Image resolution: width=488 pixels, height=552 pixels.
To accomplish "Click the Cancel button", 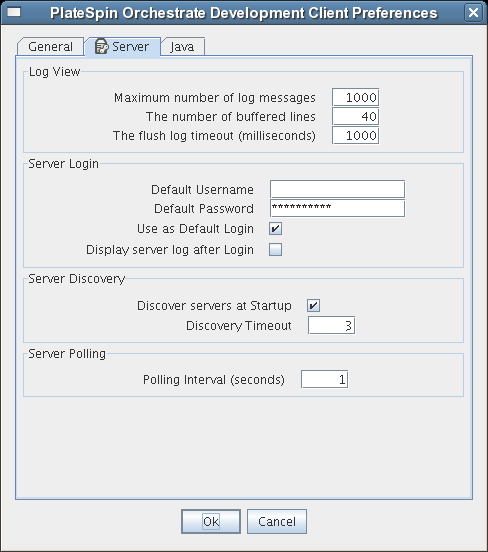I will pos(277,521).
